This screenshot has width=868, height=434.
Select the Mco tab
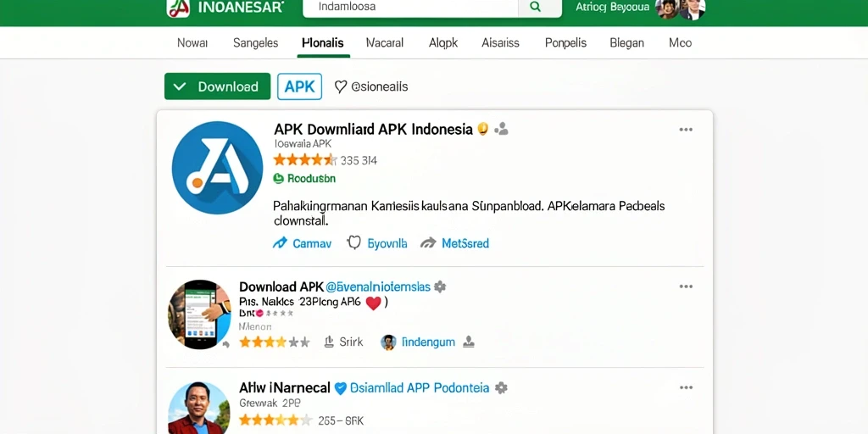click(x=680, y=42)
